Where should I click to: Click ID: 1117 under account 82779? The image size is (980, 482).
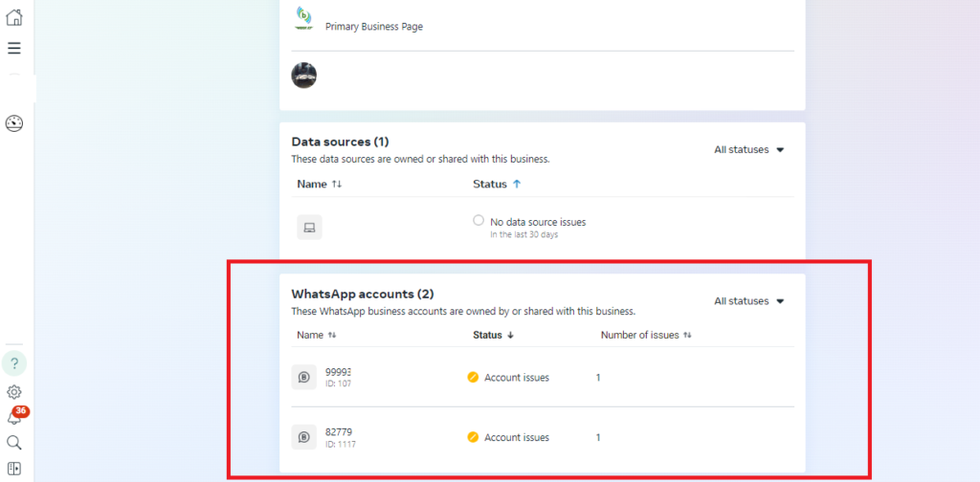[341, 445]
